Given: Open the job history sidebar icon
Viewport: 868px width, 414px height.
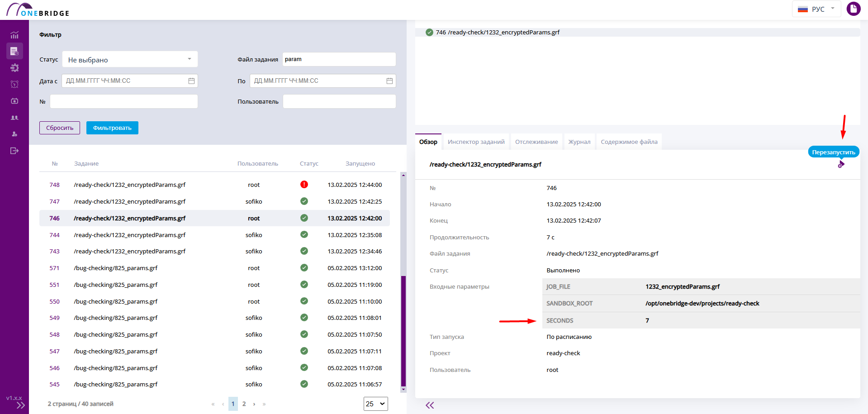Looking at the screenshot, I should (14, 51).
